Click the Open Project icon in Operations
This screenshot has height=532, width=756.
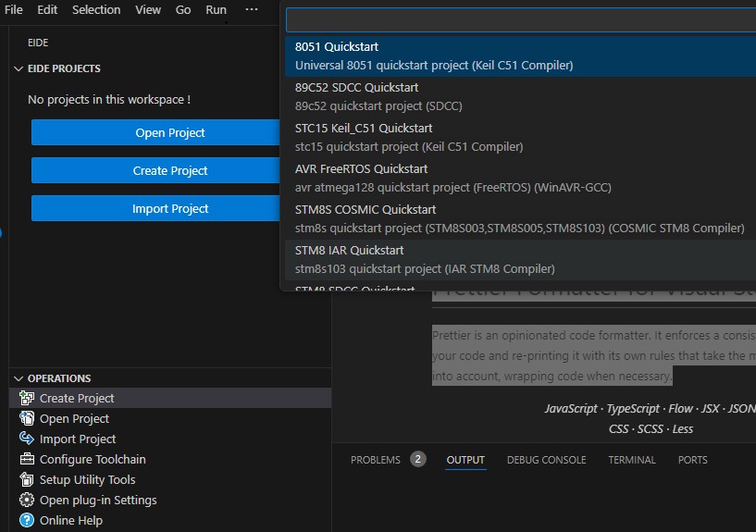coord(27,418)
